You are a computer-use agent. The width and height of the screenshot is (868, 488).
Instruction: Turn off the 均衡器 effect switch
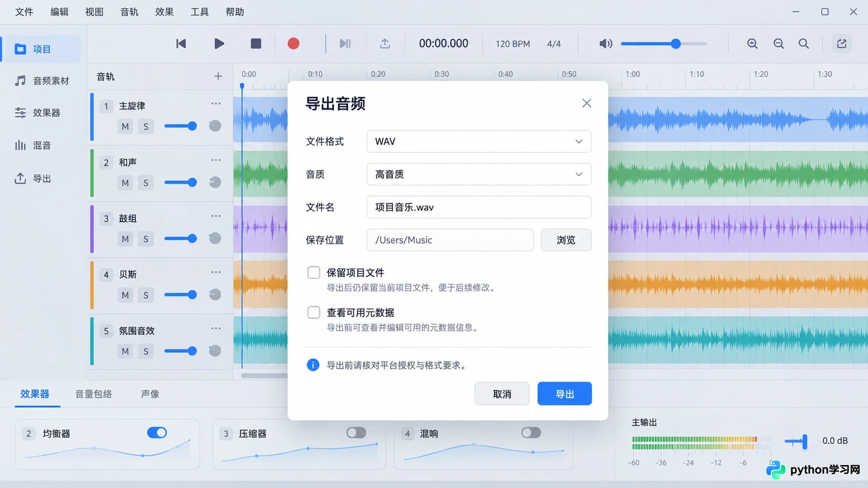tap(157, 433)
